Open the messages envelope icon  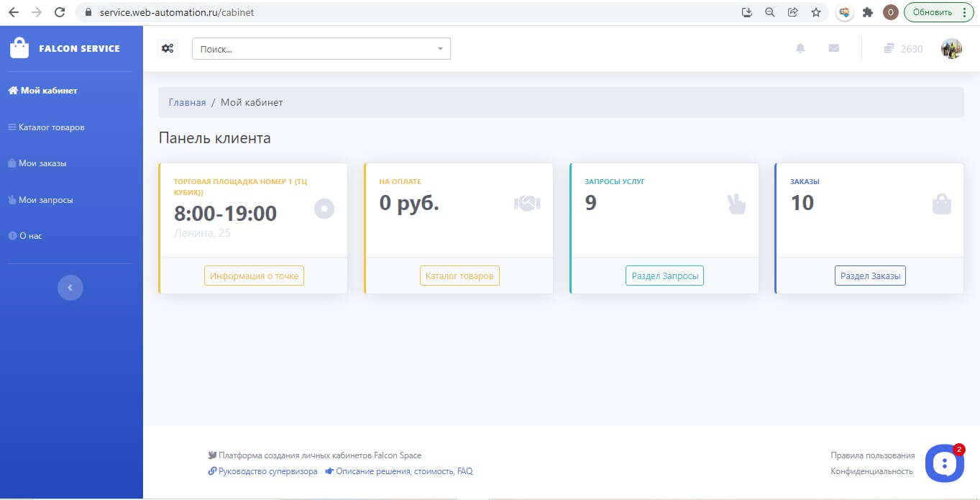click(834, 48)
